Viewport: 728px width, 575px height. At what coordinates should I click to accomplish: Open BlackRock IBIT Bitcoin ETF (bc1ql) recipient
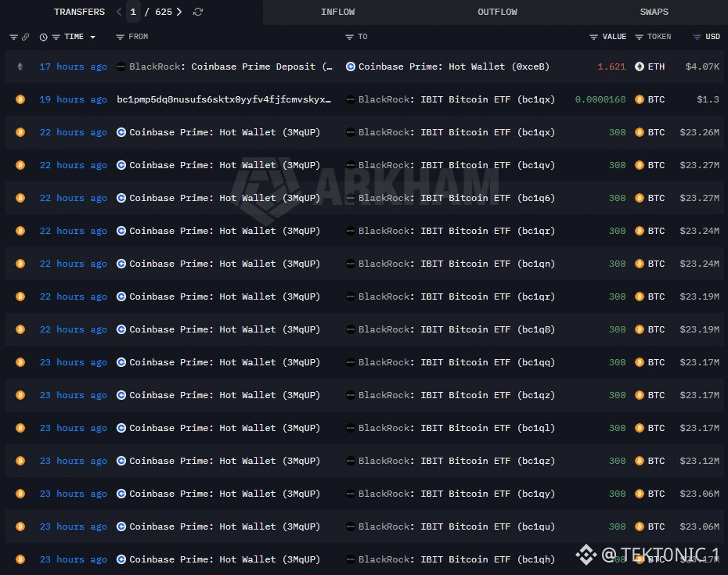coord(456,429)
